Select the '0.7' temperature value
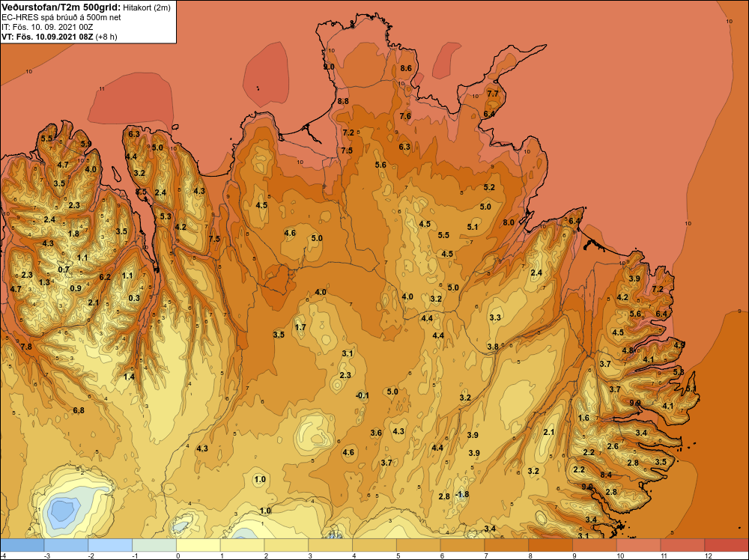 [x=64, y=270]
